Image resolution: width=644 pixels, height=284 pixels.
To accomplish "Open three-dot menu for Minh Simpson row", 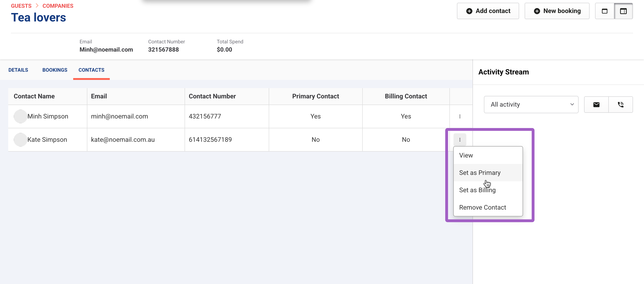I will tap(459, 116).
